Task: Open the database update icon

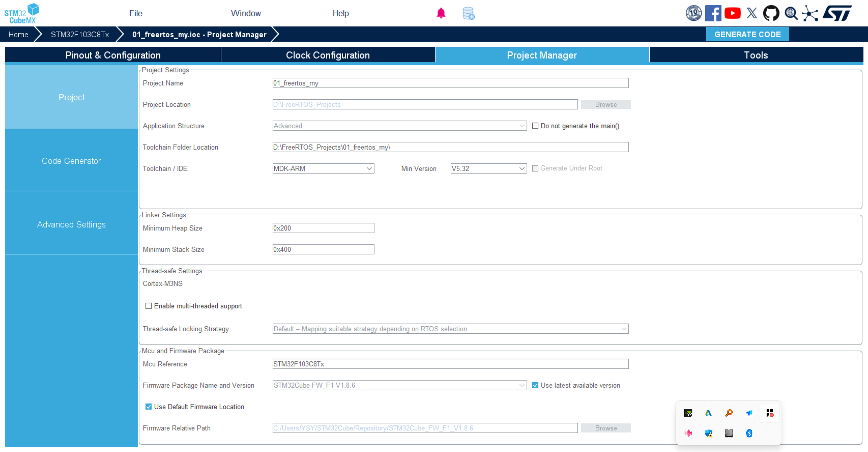Action: 468,14
